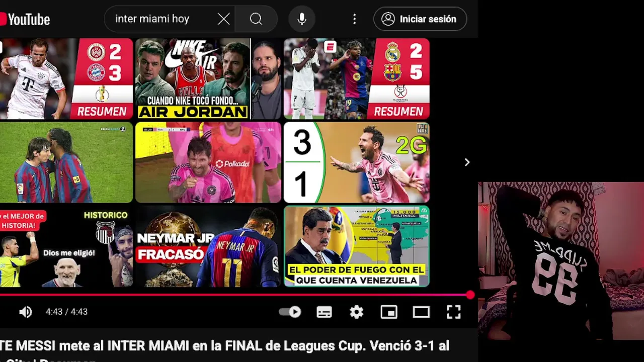This screenshot has height=362, width=644.
Task: Toggle the autoplay switch
Action: click(x=290, y=312)
